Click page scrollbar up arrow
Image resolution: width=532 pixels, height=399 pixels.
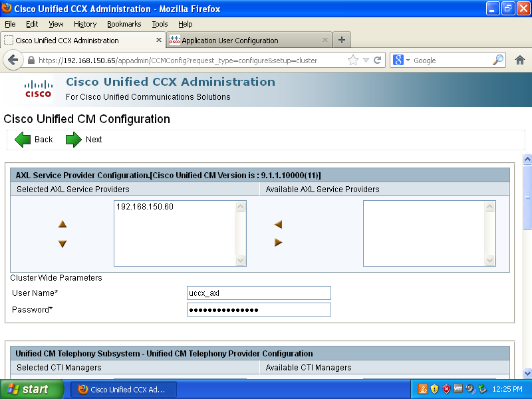coord(527,159)
